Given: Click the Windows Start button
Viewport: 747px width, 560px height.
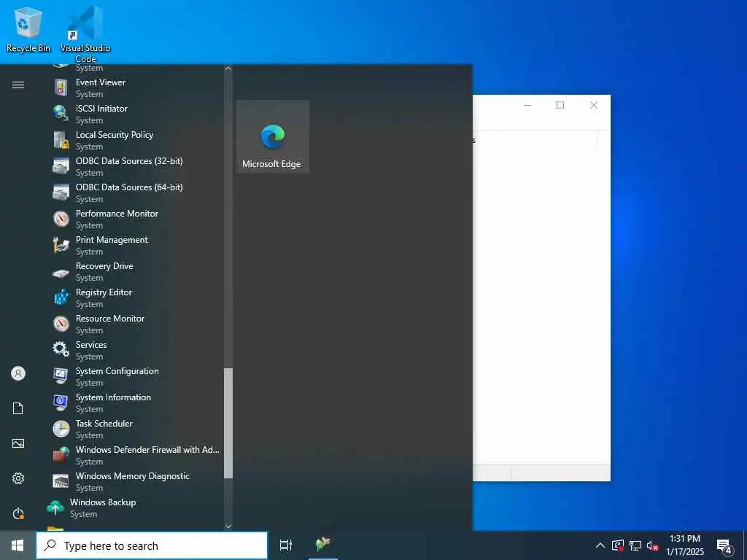Looking at the screenshot, I should tap(18, 545).
